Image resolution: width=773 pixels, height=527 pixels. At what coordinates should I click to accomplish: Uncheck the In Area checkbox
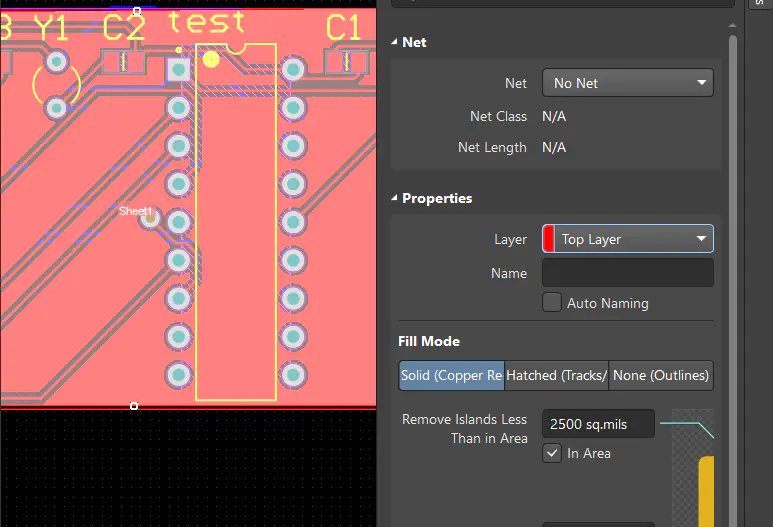(x=552, y=453)
